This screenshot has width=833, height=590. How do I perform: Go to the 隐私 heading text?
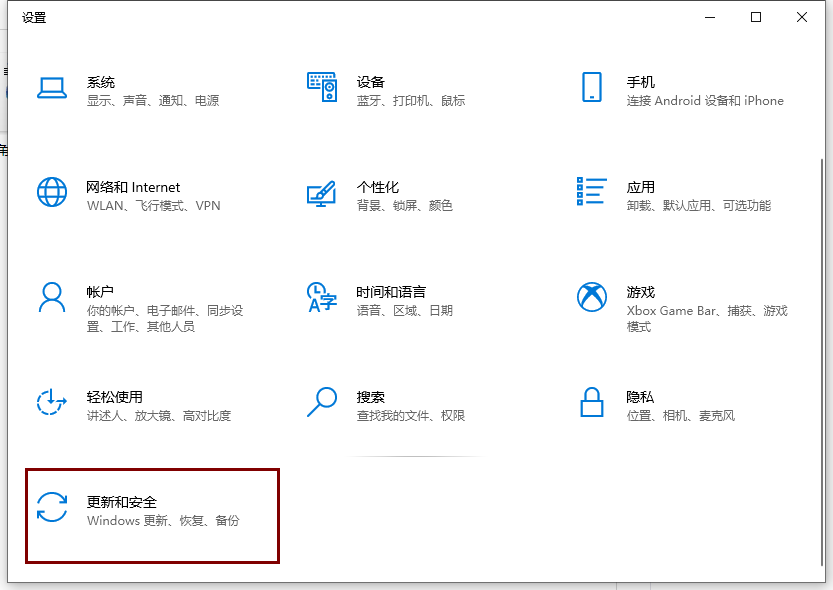[x=640, y=397]
